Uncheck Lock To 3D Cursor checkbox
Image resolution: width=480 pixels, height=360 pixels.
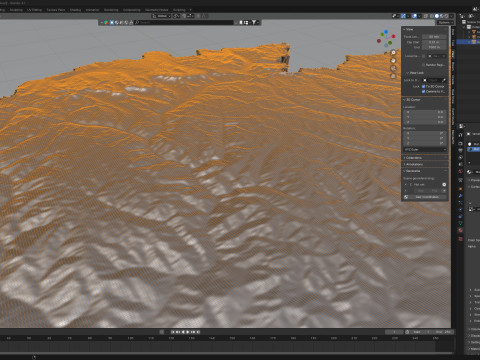coord(423,87)
